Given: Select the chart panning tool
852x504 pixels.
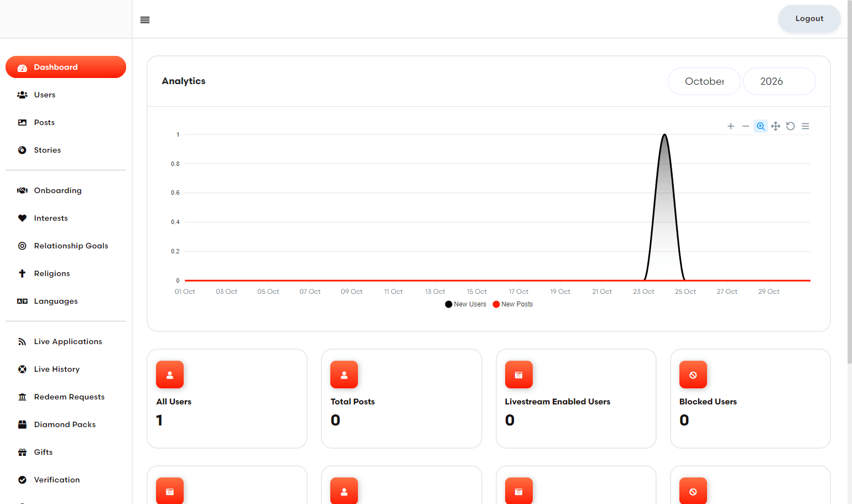Looking at the screenshot, I should tap(776, 126).
